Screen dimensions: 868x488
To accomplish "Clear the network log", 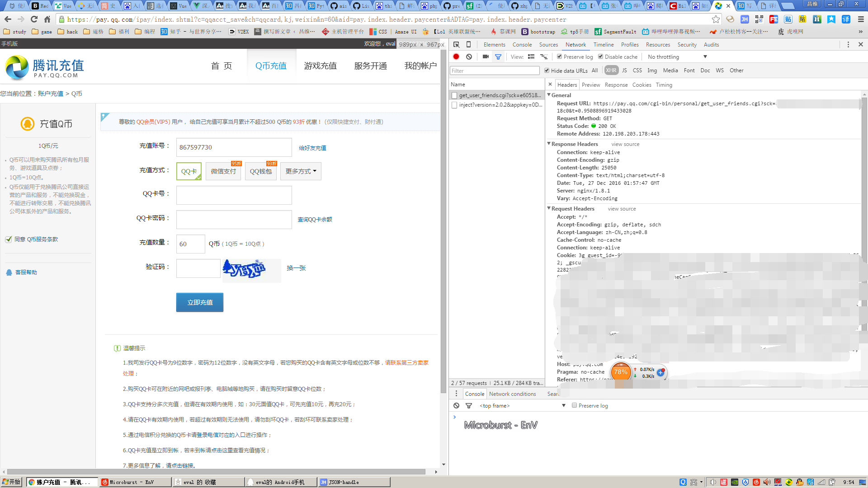I will point(469,57).
